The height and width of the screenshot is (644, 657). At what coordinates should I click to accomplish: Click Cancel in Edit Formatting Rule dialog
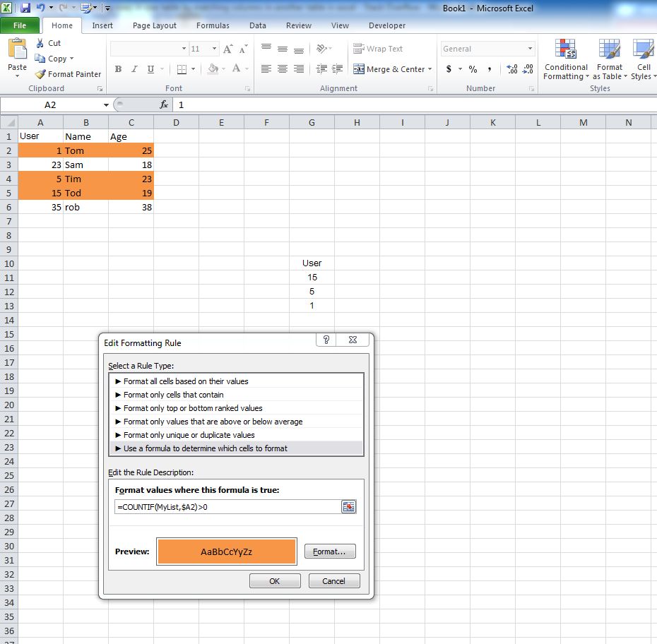pos(334,581)
